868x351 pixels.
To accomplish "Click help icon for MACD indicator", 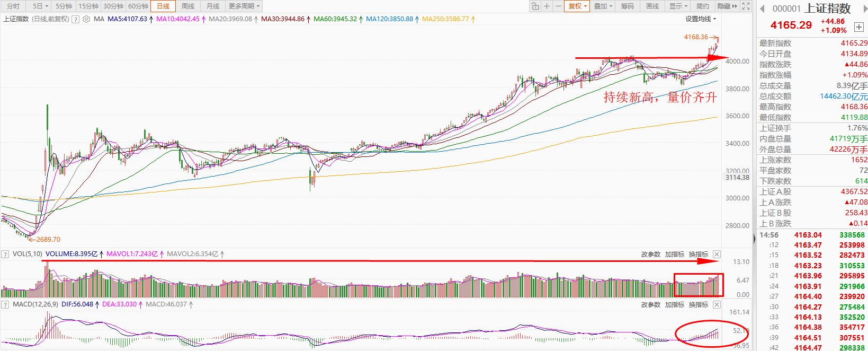I will pos(5,305).
